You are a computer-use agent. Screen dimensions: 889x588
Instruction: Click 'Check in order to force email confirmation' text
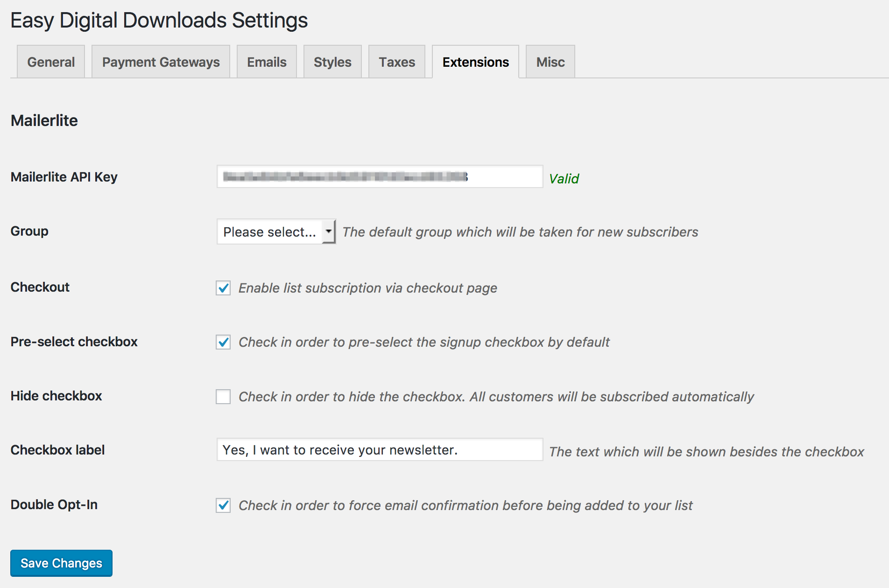(466, 505)
